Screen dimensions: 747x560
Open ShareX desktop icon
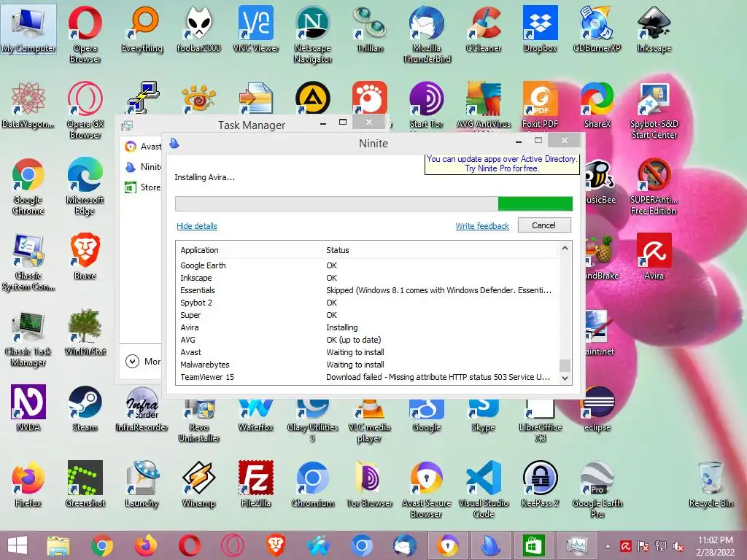(x=597, y=105)
